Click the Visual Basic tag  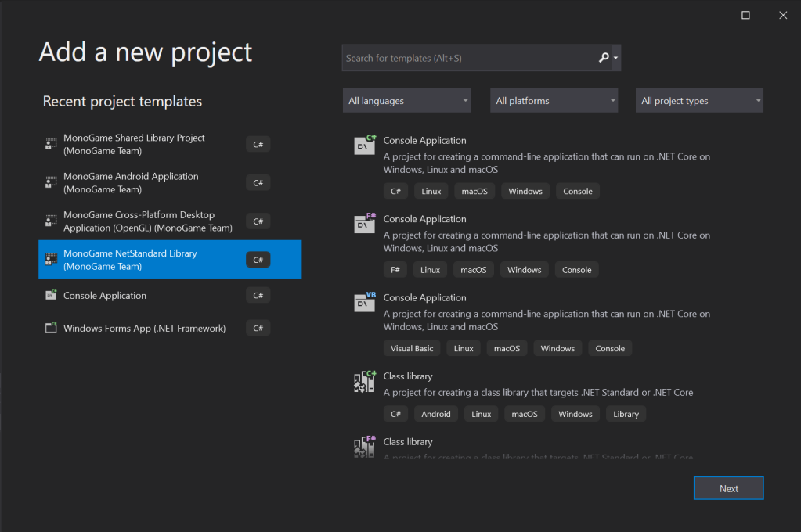click(412, 348)
